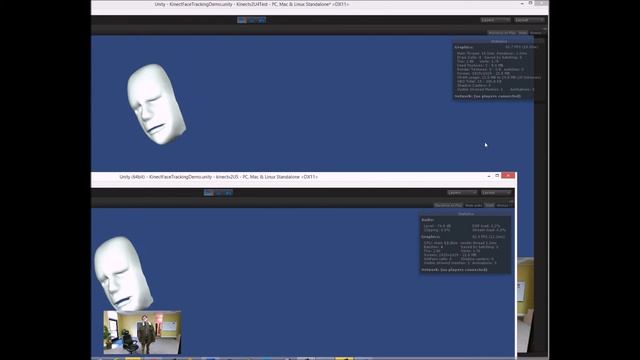
Task: Click Play button in front Unity window
Action: coord(209,193)
